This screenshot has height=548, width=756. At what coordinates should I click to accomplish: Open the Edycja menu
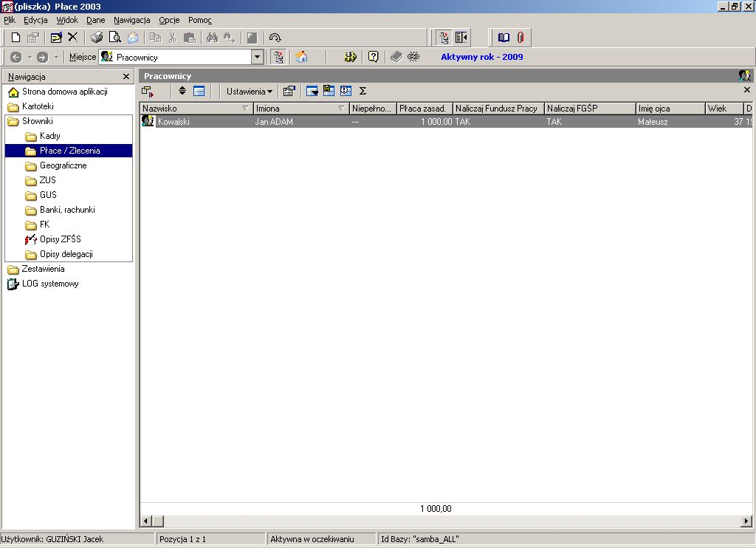35,20
